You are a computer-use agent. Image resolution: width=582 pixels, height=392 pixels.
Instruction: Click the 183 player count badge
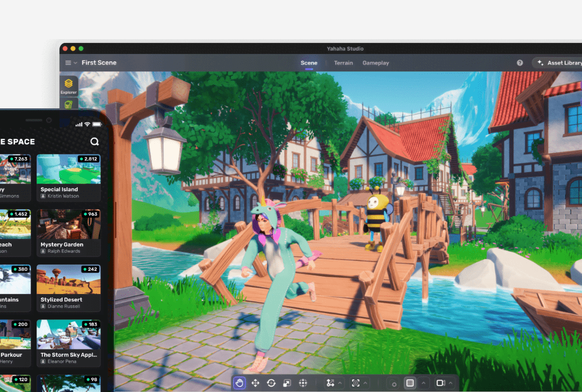[90, 324]
